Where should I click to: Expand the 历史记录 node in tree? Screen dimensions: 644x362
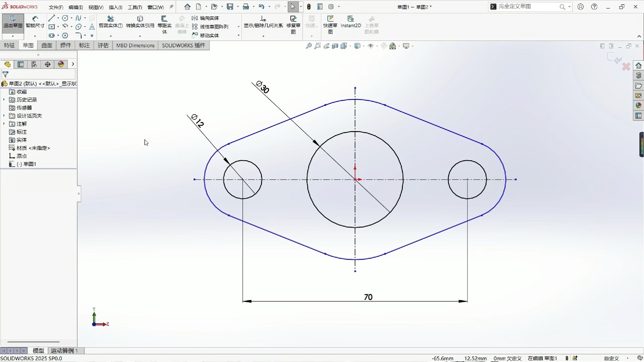pos(4,100)
